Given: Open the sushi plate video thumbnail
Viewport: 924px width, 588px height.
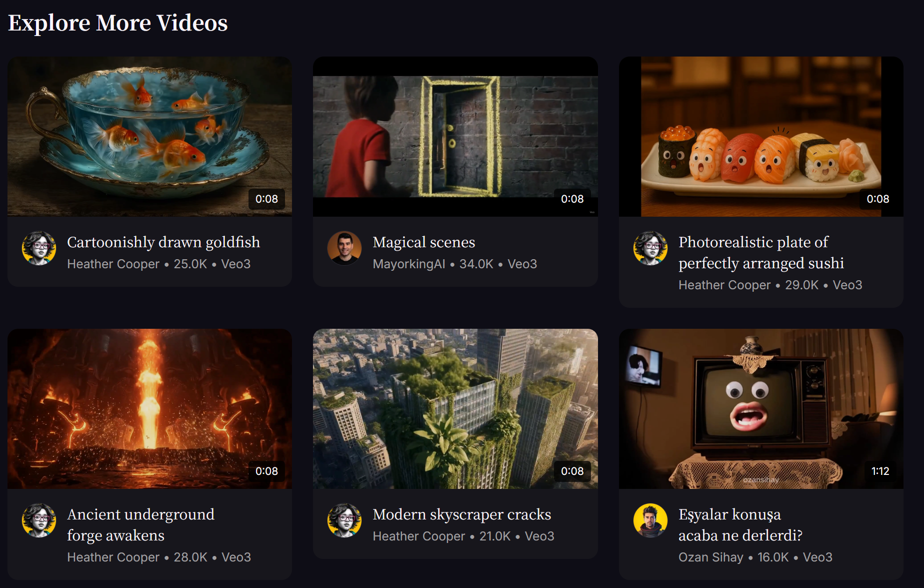Looking at the screenshot, I should click(761, 137).
